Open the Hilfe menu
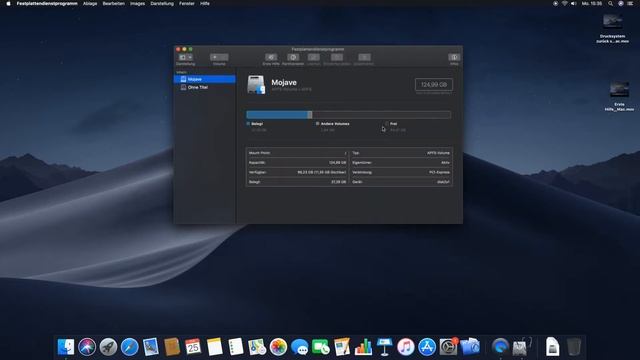Viewport: 640px width, 360px height. [205, 3]
